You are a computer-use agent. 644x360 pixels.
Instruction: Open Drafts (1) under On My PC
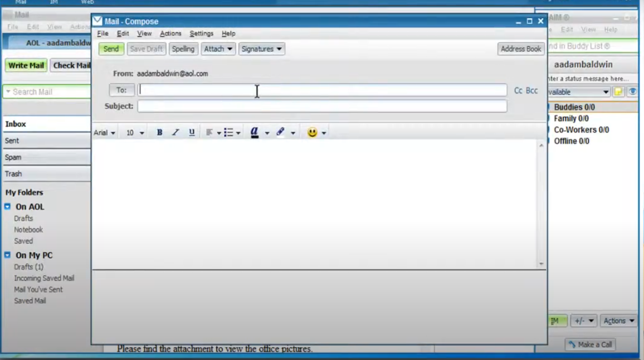29,267
